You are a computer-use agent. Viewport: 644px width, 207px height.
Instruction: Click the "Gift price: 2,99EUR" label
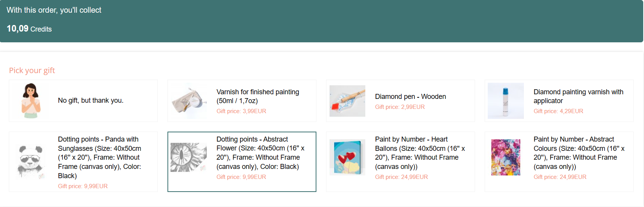pyautogui.click(x=400, y=107)
